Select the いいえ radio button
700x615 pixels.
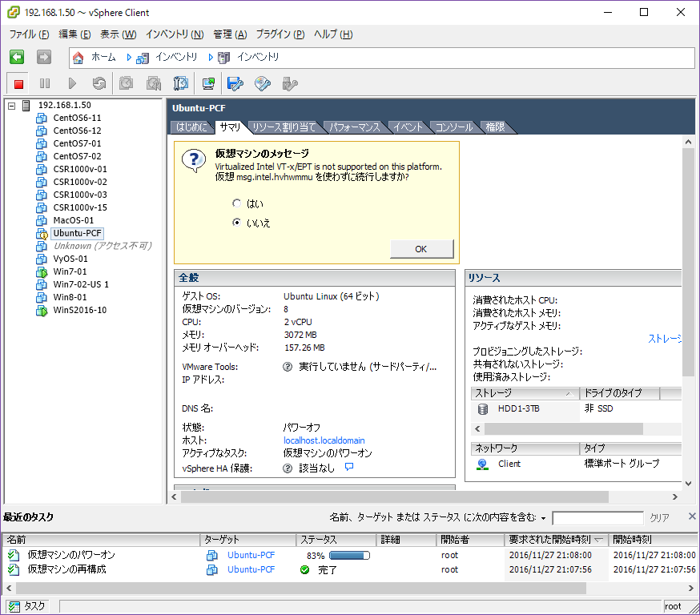point(236,223)
